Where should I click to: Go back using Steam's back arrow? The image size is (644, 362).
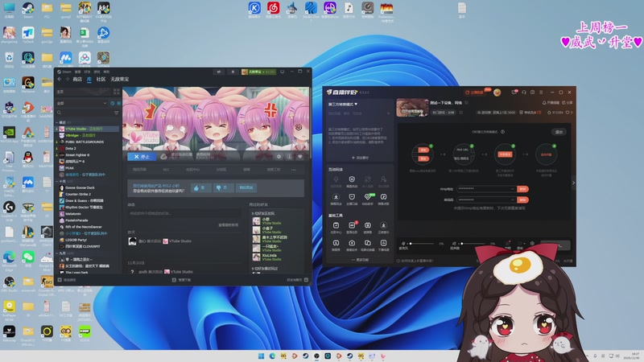click(60, 79)
